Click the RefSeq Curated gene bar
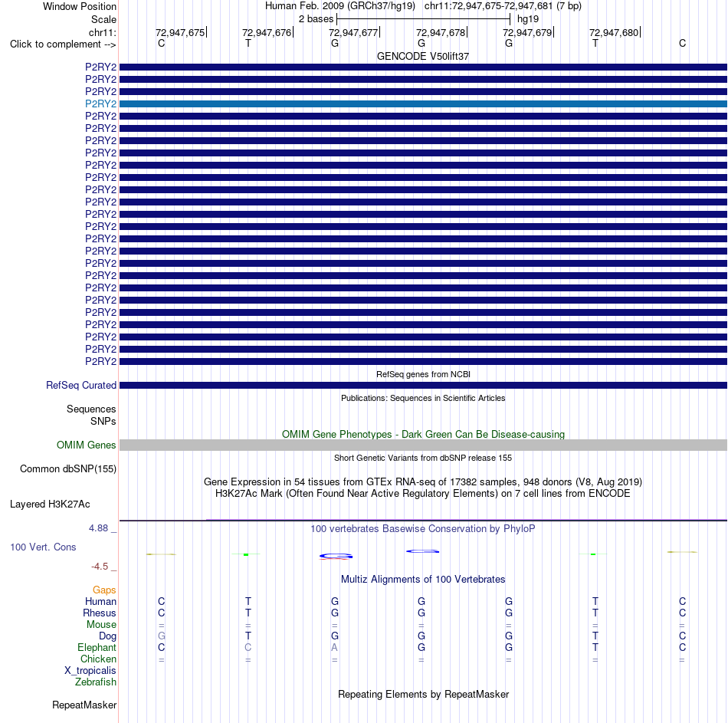728x723 pixels. pyautogui.click(x=423, y=385)
